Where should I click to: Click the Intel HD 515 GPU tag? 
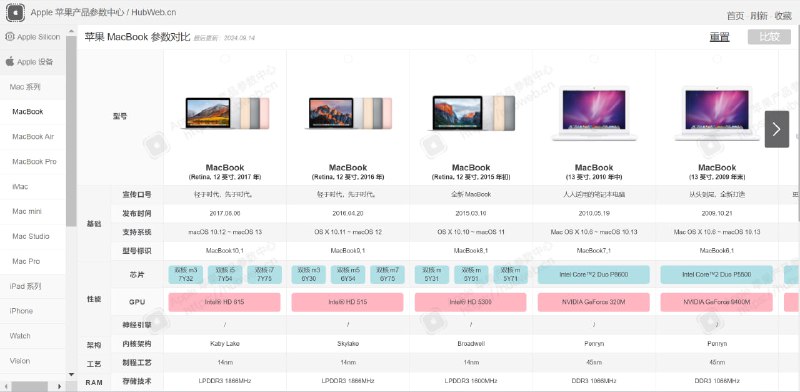click(347, 302)
